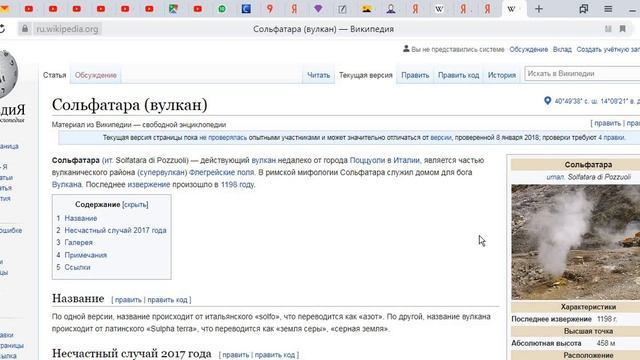The width and height of the screenshot is (640, 360).
Task: Open Yandex tab next to purple diamond tab
Action: coord(294,9)
